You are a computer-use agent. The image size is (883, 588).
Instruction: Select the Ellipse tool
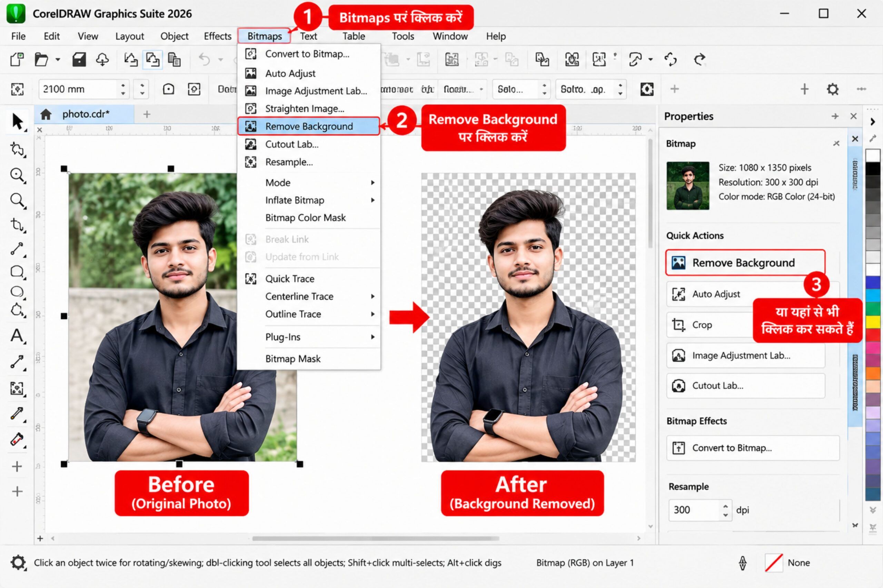pos(17,292)
